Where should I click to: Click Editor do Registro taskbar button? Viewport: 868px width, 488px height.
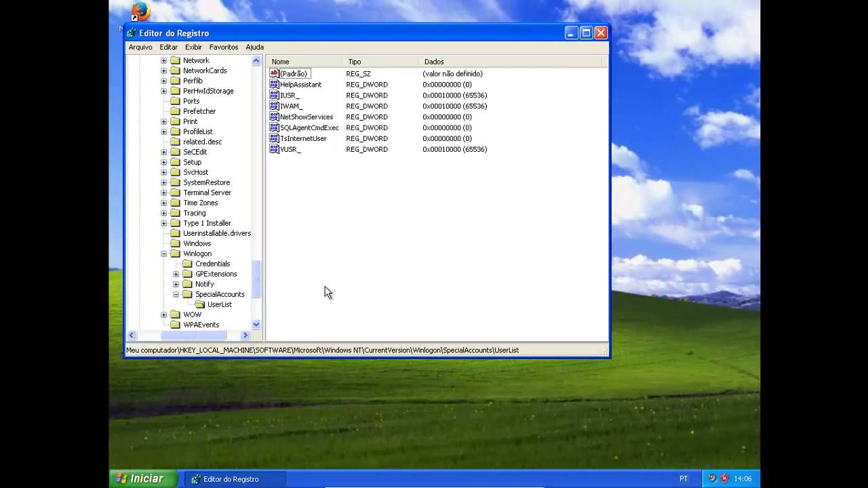coord(235,479)
